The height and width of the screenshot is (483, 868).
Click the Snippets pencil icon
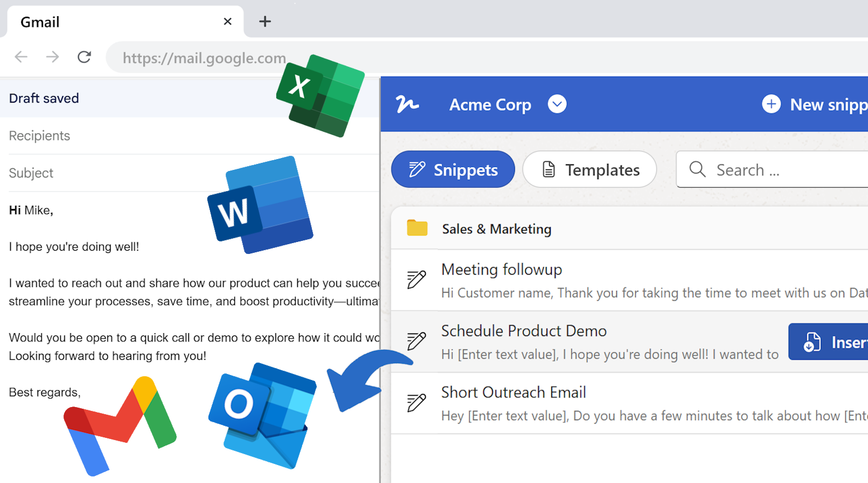pos(417,169)
